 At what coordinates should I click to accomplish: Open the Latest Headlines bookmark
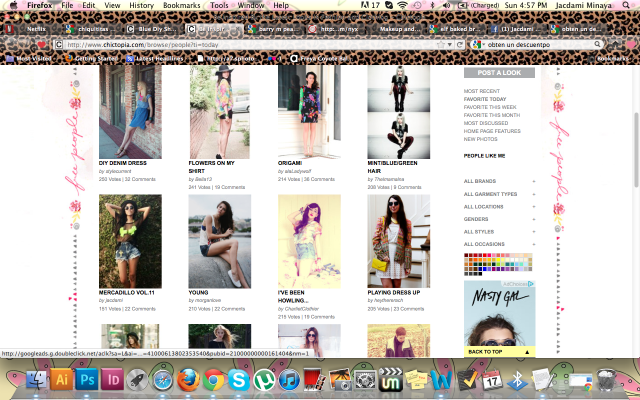155,59
